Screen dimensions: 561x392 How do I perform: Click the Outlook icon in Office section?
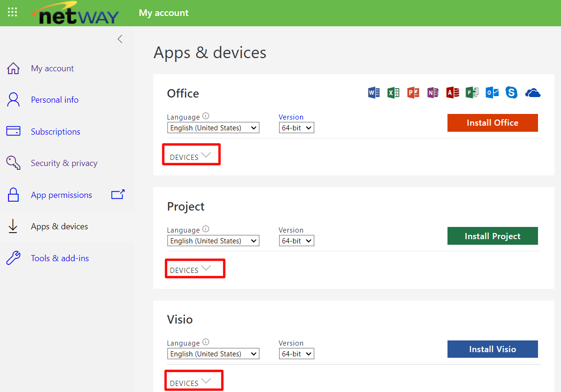tap(492, 93)
